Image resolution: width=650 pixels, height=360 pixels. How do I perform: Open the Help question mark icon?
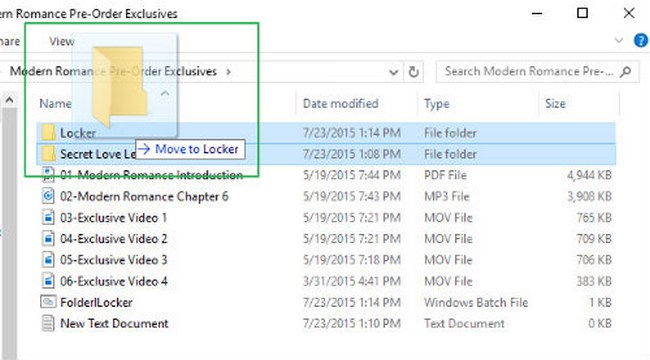(x=641, y=41)
